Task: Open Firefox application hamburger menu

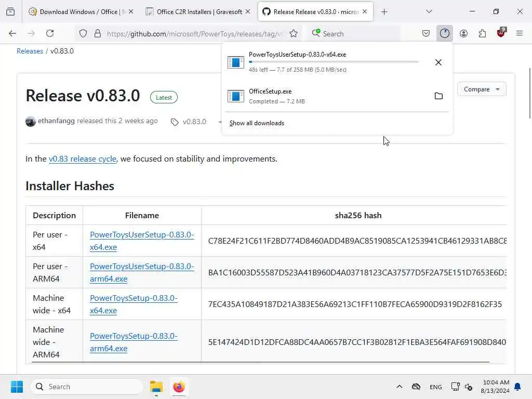Action: coord(520,33)
